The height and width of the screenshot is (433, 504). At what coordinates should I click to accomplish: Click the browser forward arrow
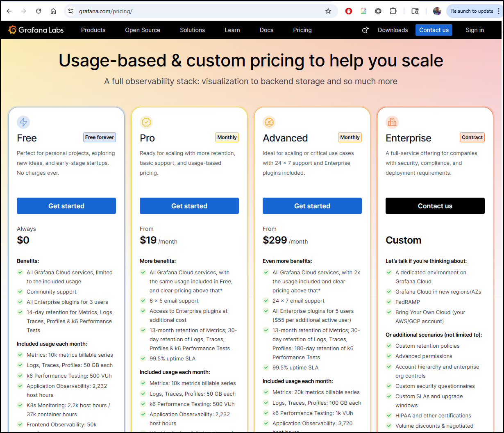[x=24, y=11]
